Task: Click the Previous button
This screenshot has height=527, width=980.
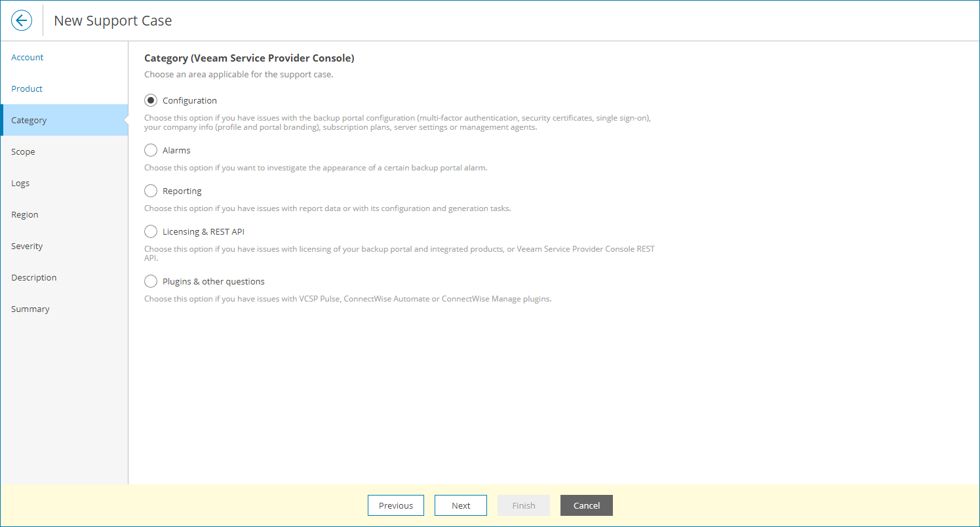Action: pyautogui.click(x=396, y=505)
